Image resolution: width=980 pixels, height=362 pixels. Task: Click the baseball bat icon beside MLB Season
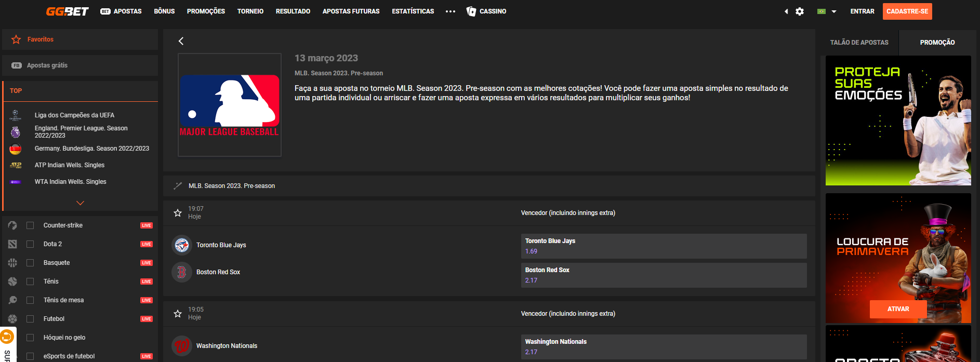click(x=178, y=186)
